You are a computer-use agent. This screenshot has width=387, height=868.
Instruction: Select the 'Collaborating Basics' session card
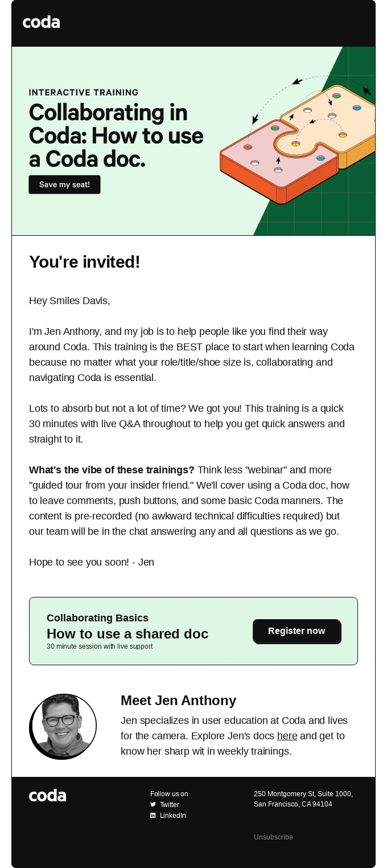point(193,630)
